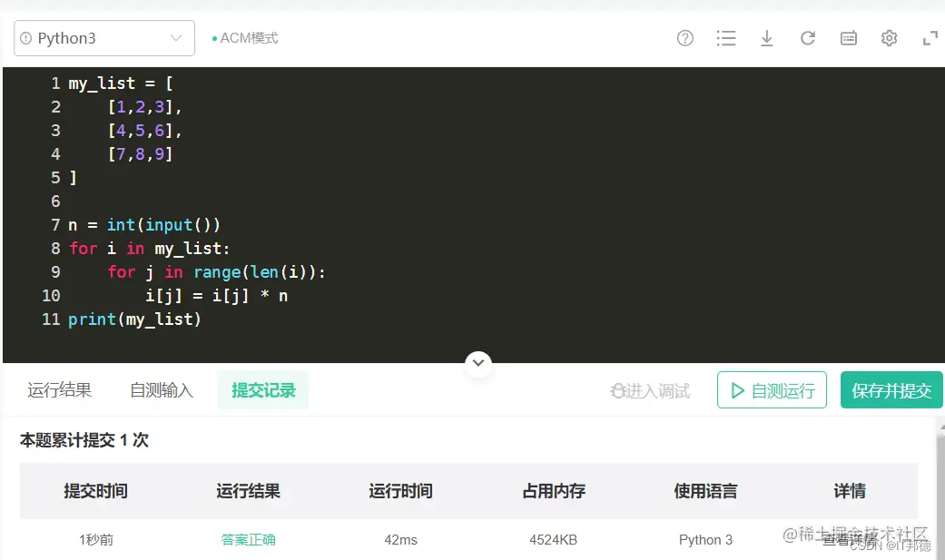This screenshot has width=945, height=560.
Task: Open the editor settings gear
Action: [x=889, y=38]
